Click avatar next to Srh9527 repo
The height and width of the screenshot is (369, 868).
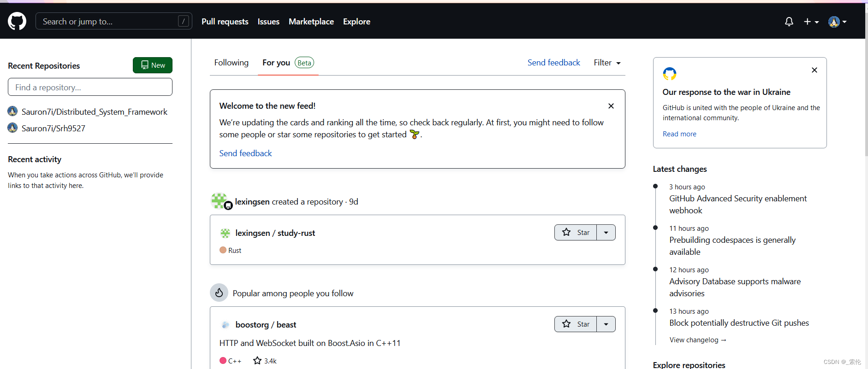click(x=12, y=128)
